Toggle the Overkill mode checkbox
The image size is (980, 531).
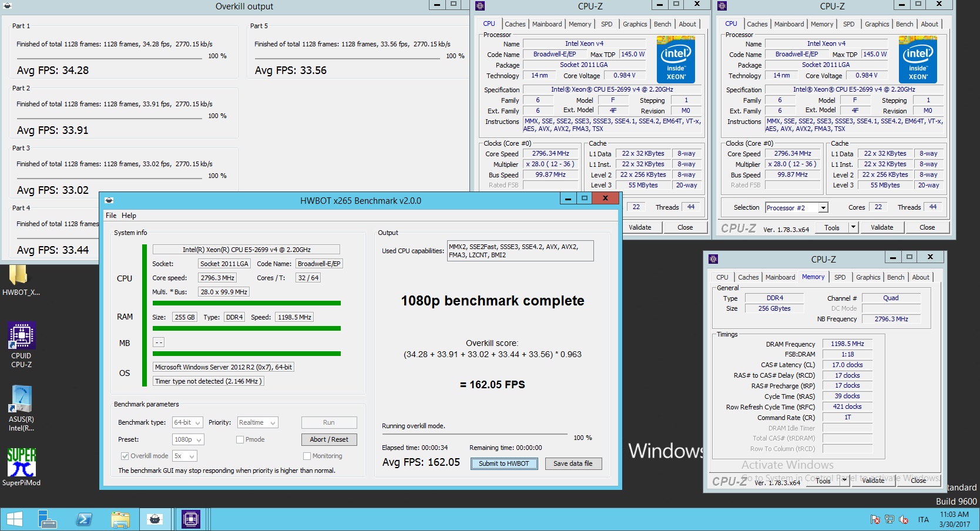[125, 456]
